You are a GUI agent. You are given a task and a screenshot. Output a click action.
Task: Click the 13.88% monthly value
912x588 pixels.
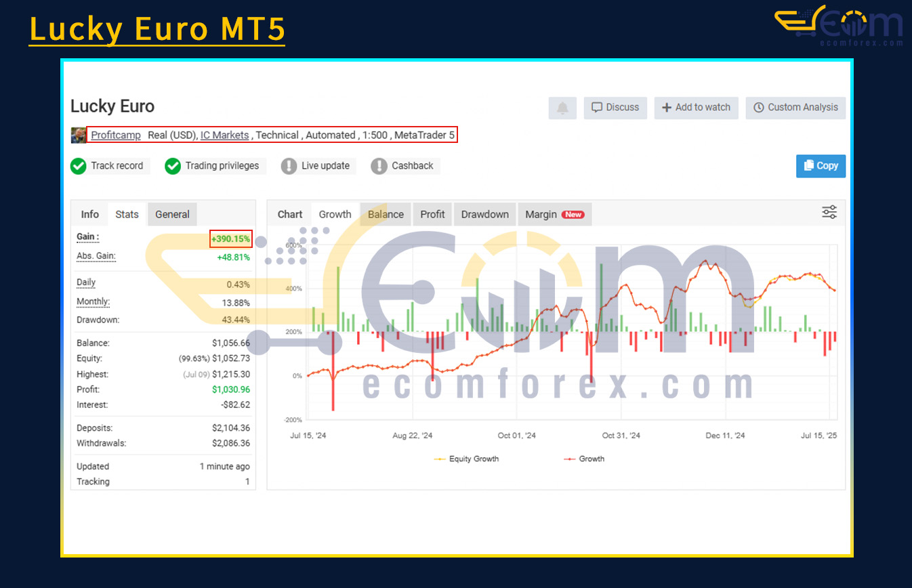[x=236, y=303]
